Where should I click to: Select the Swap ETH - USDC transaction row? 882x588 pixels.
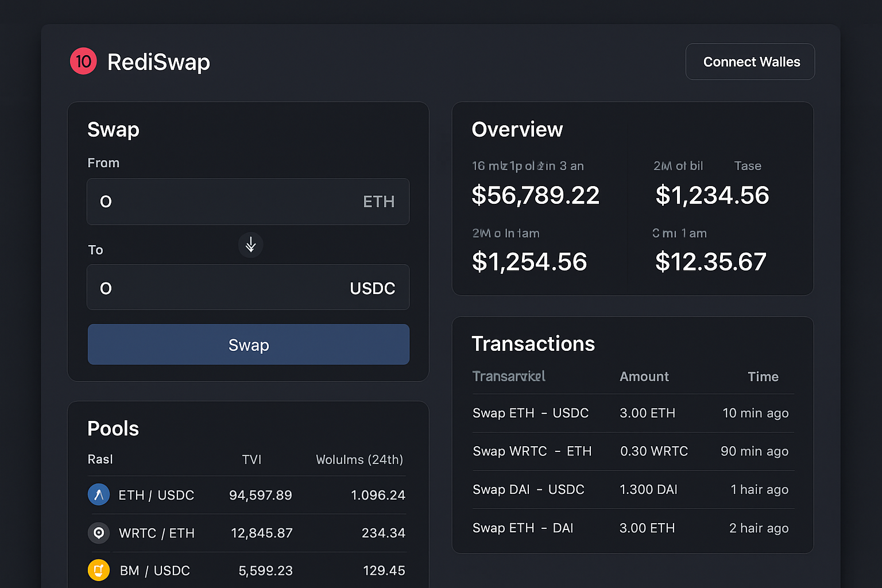(632, 413)
